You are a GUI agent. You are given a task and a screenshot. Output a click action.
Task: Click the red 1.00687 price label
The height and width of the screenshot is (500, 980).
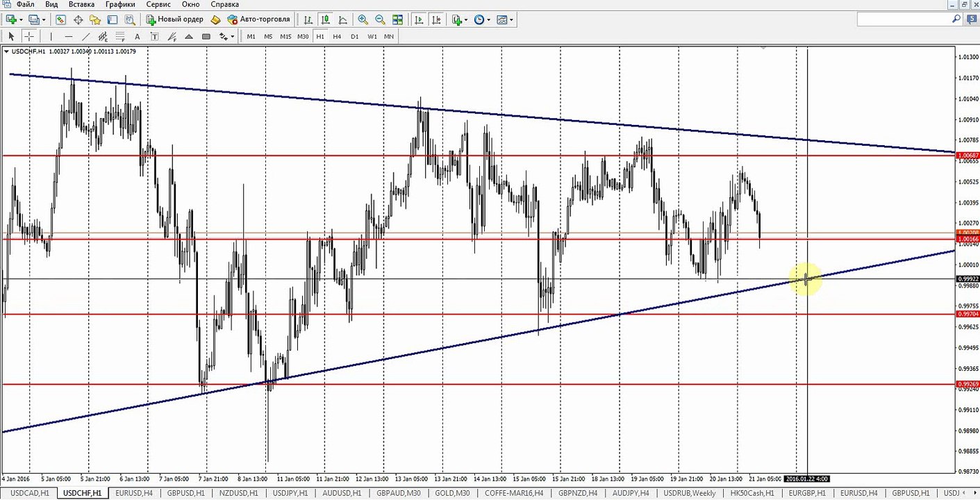[x=967, y=156]
